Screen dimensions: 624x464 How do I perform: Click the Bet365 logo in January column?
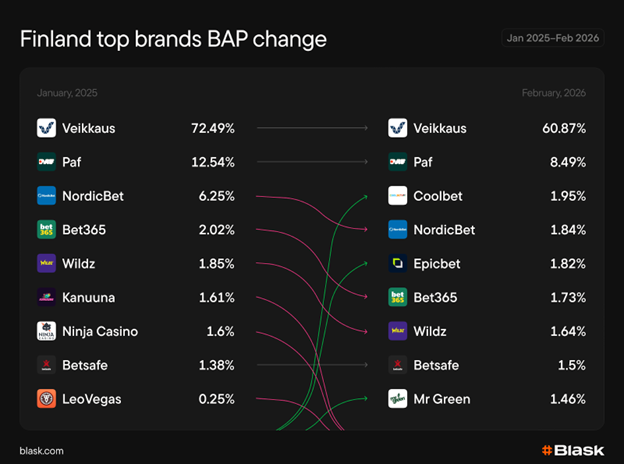pos(46,229)
